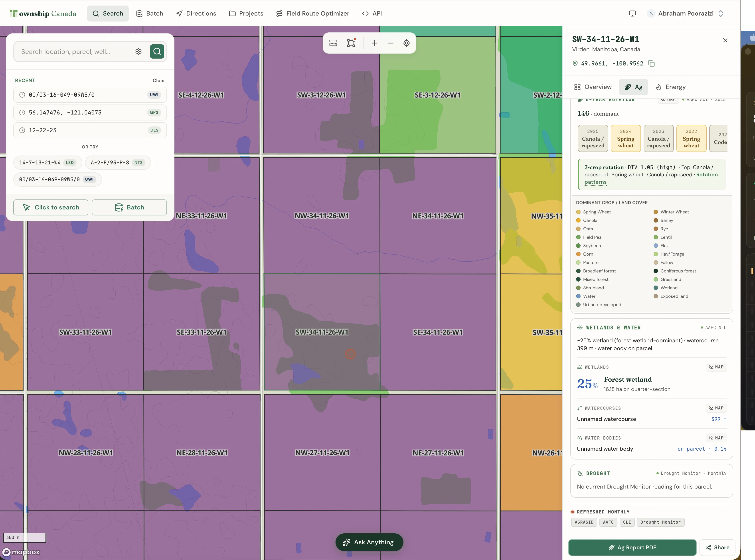The width and height of the screenshot is (755, 560).
Task: Activate the area selection polygon tool
Action: (351, 43)
